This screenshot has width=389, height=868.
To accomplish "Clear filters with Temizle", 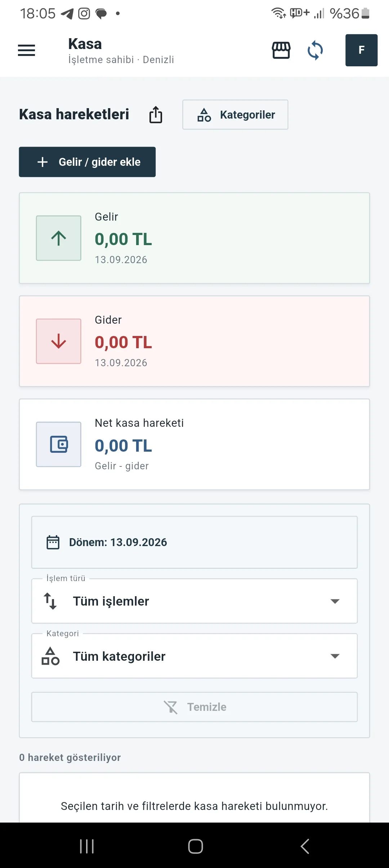I will point(194,707).
